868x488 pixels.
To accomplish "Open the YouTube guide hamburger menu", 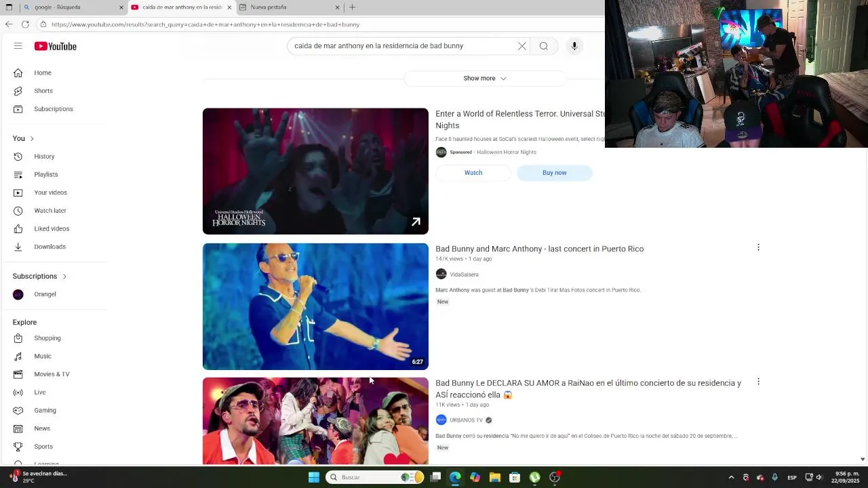I will 18,46.
